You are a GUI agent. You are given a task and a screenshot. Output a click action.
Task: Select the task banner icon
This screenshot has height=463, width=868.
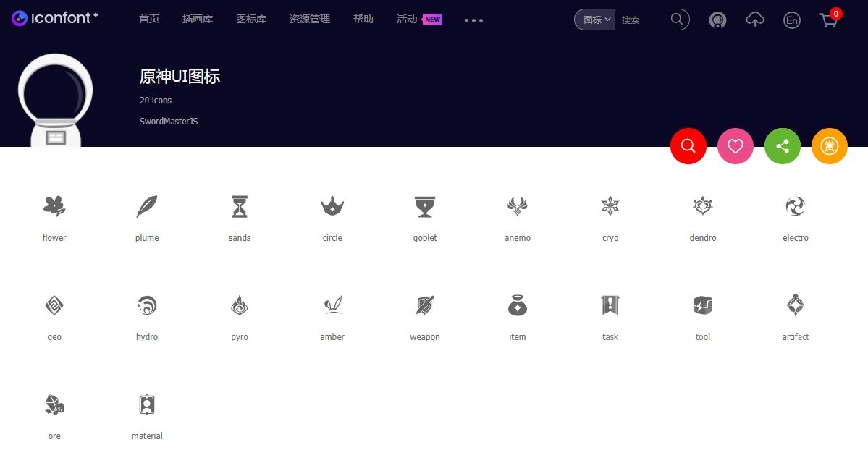coord(610,305)
